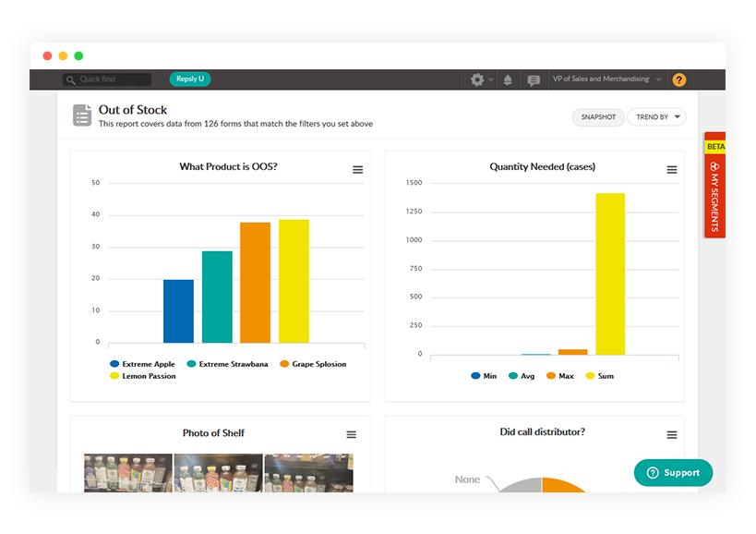The image size is (756, 534).
Task: Open the messages chat bubble icon
Action: 534,80
